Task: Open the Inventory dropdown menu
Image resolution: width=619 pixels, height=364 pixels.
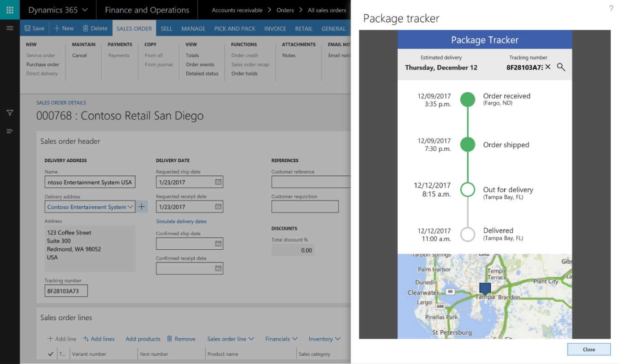Action: (x=324, y=339)
